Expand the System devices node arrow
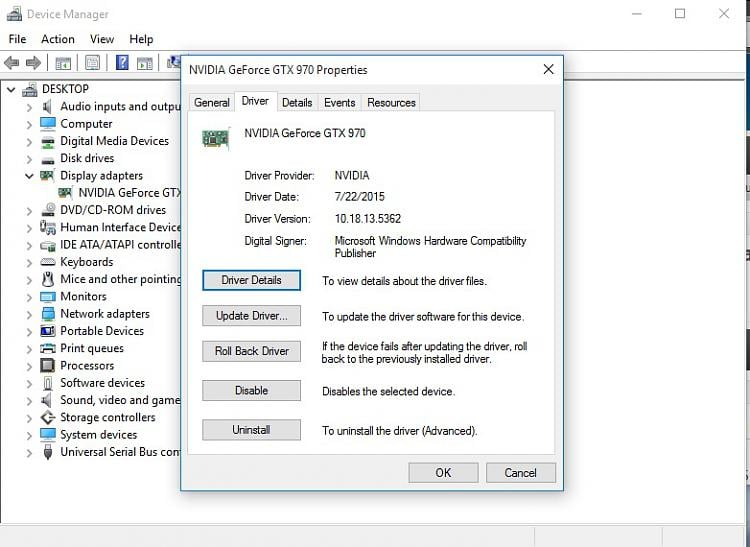The height and width of the screenshot is (547, 750). pos(29,436)
